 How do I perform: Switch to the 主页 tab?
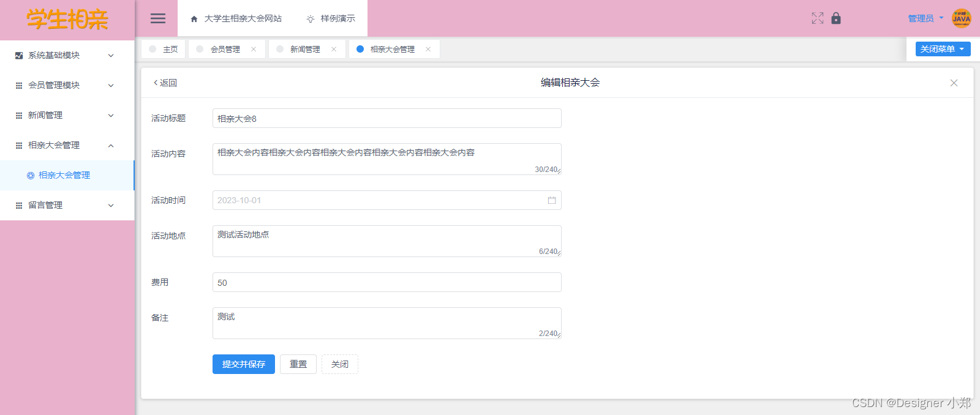point(164,50)
